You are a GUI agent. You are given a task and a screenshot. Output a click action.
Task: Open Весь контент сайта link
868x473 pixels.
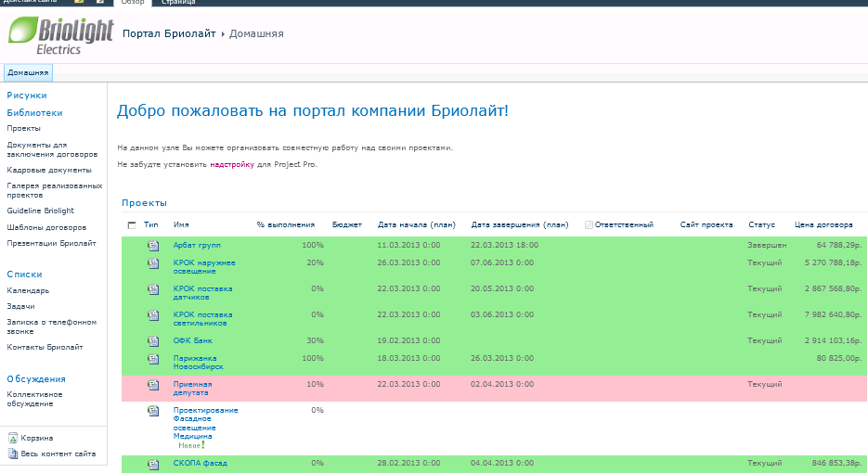tap(58, 454)
